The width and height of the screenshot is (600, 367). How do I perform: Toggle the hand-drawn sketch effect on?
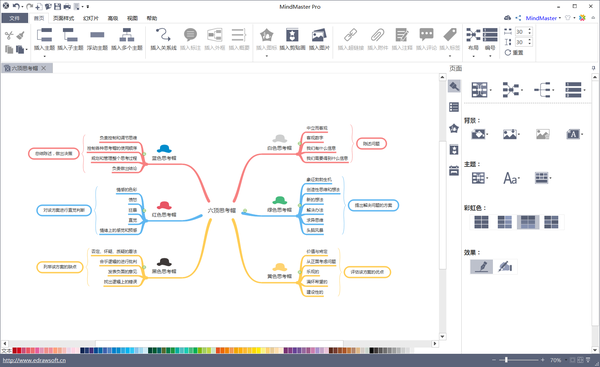point(481,266)
